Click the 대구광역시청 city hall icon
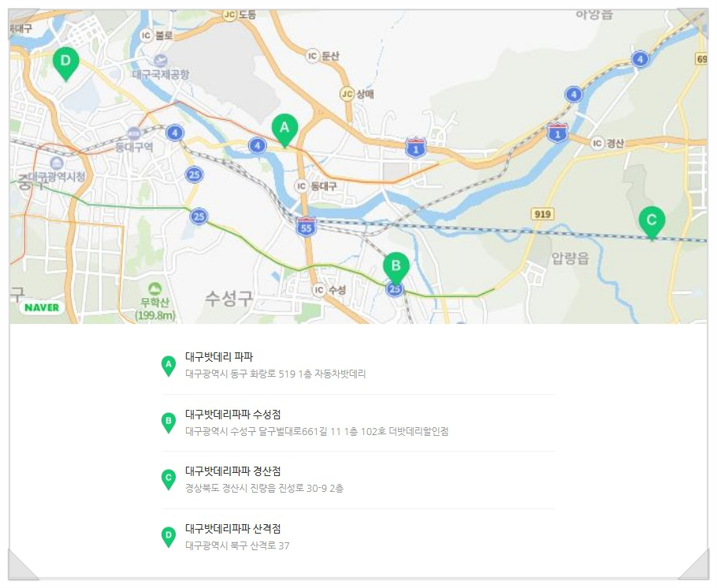 (x=57, y=163)
